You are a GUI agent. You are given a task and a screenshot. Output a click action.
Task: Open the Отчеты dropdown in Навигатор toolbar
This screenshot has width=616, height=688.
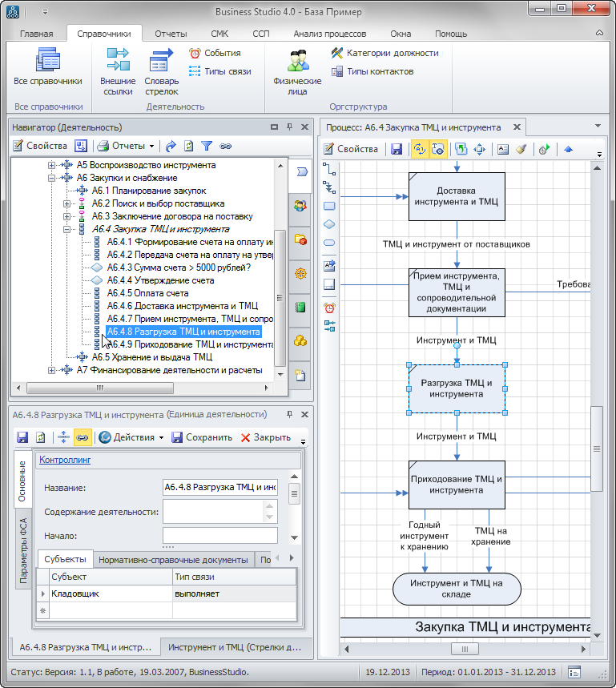click(127, 146)
